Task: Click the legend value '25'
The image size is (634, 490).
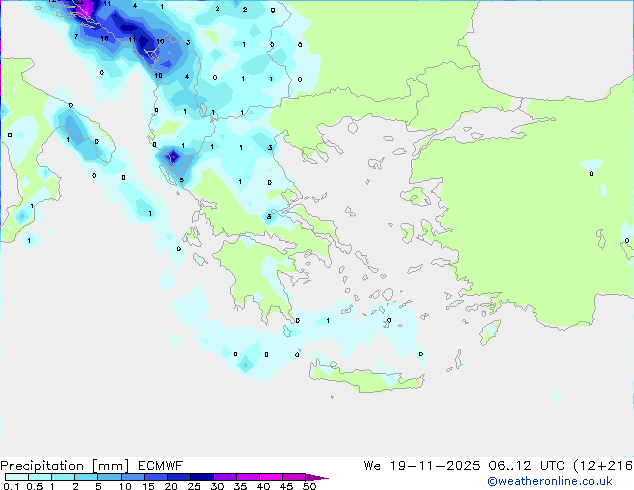Action: (x=194, y=486)
